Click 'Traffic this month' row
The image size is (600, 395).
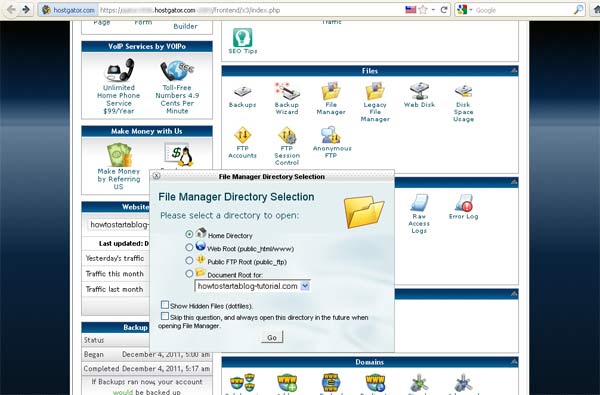coord(116,274)
